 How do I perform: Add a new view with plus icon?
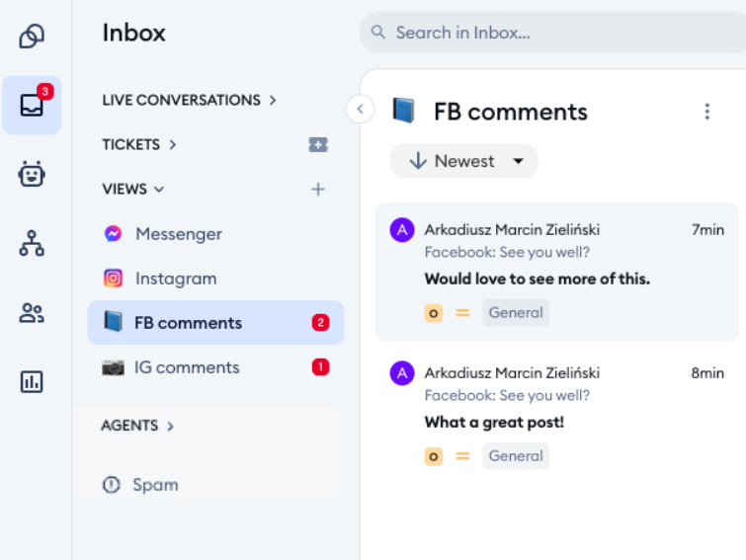(318, 189)
